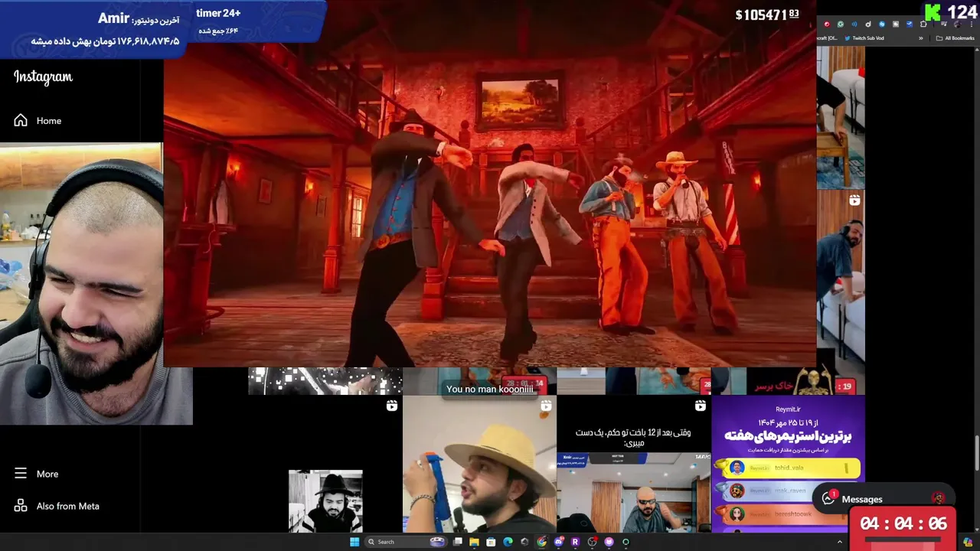The width and height of the screenshot is (980, 551).
Task: Open the Messages popup
Action: click(x=882, y=499)
